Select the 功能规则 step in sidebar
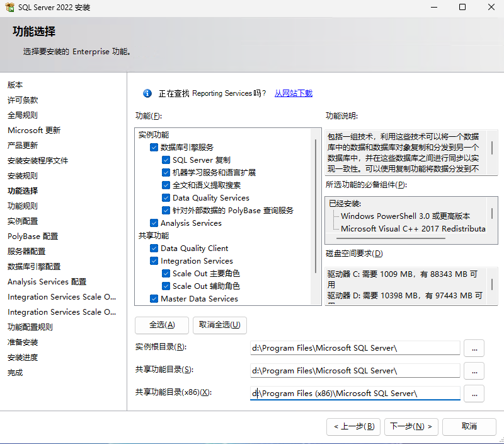This screenshot has height=444, width=504. (x=23, y=206)
